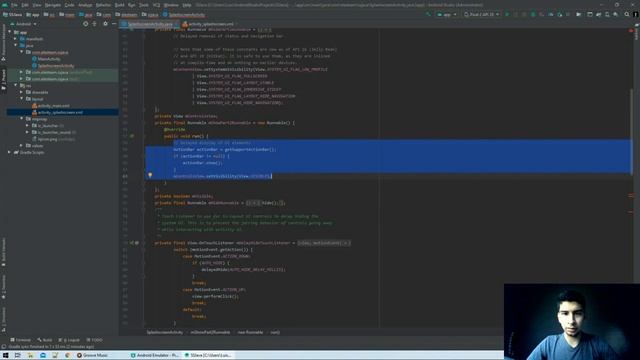The width and height of the screenshot is (640, 360).
Task: Select SplashscreenActivity in project tree
Action: tap(56, 66)
